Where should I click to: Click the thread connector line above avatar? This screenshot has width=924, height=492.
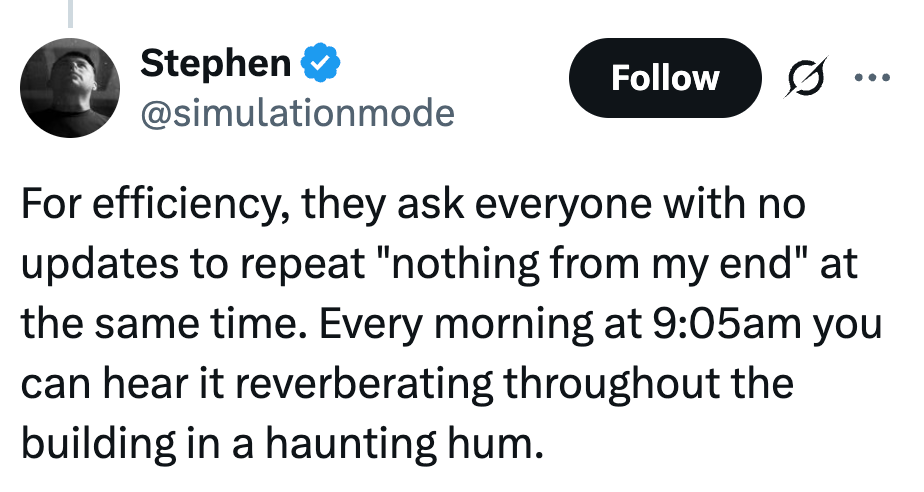tap(71, 12)
